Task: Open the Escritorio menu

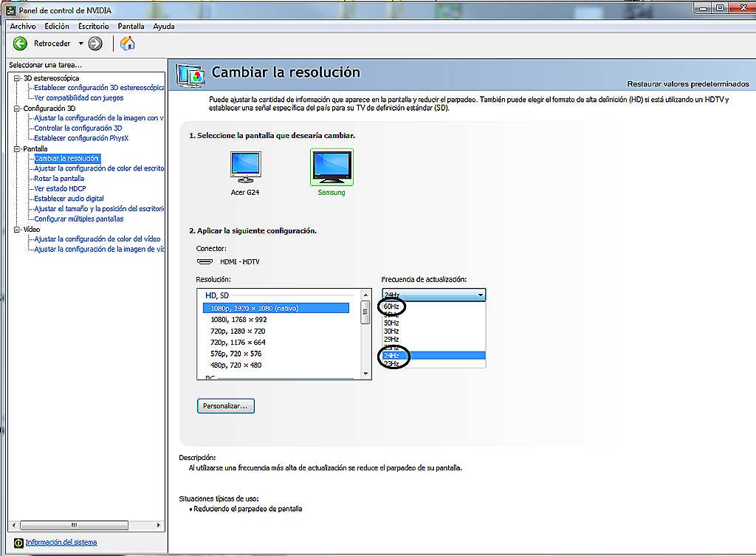Action: [x=94, y=27]
